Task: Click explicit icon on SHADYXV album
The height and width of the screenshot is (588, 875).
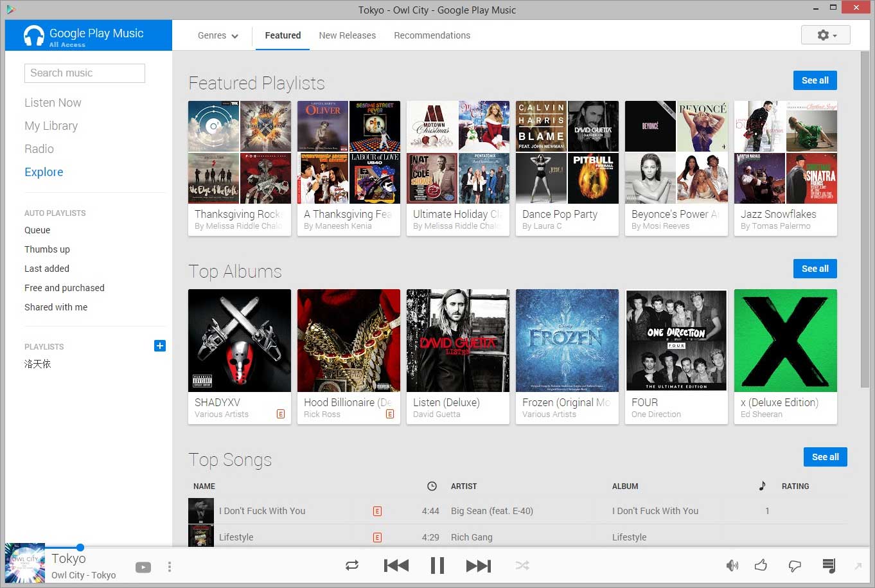Action: tap(281, 414)
